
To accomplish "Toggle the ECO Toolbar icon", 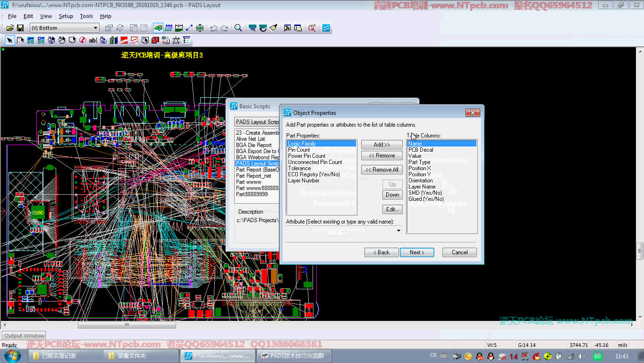I will [189, 28].
